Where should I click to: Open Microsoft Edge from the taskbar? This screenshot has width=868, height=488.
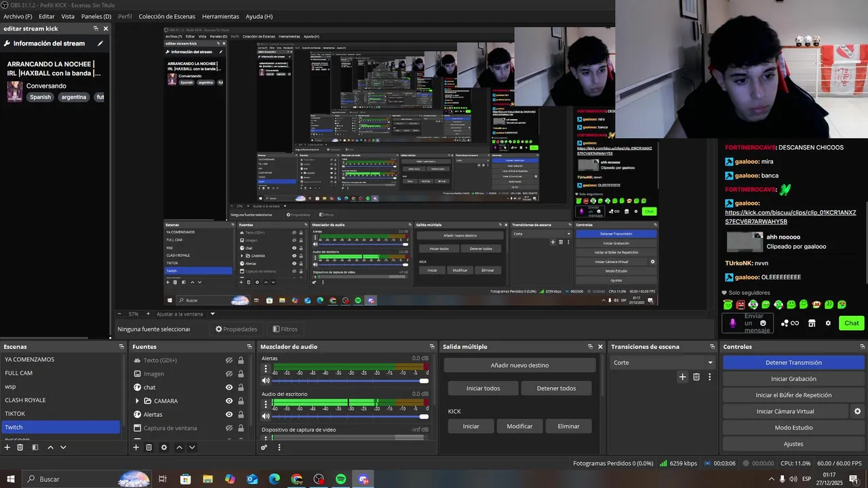point(275,479)
